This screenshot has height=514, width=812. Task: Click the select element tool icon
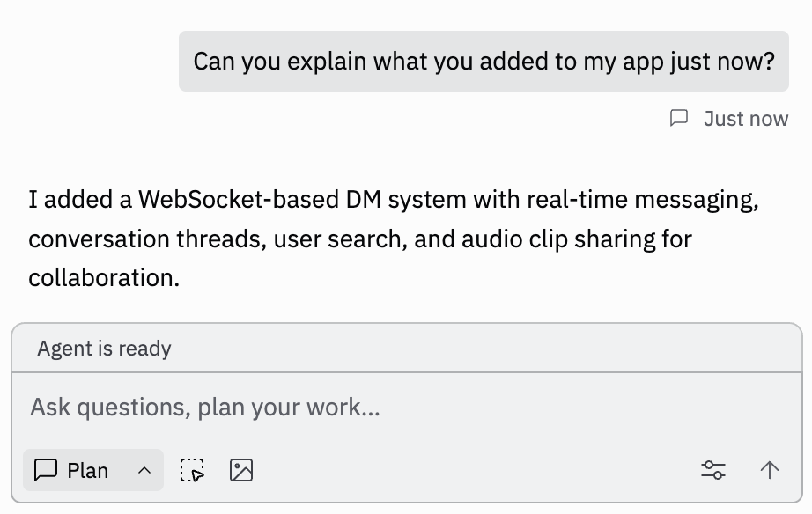(192, 470)
